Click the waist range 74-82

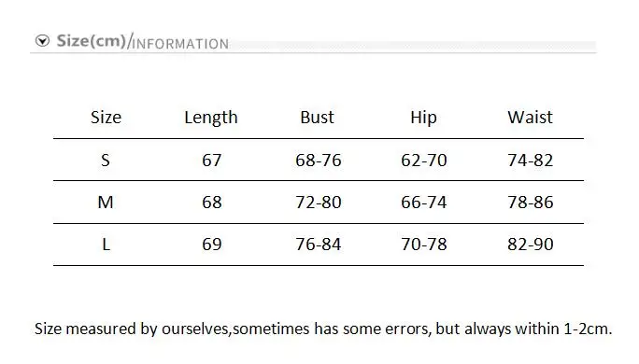pyautogui.click(x=531, y=161)
